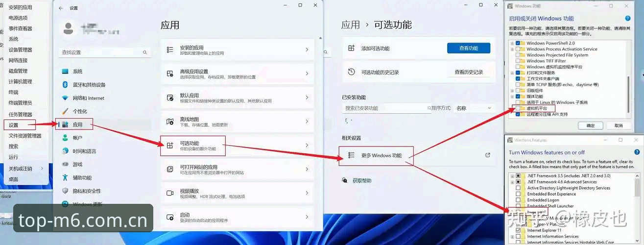The height and width of the screenshot is (245, 644).
Task: Expand 打印和文件服务 tree node
Action: tap(512, 73)
